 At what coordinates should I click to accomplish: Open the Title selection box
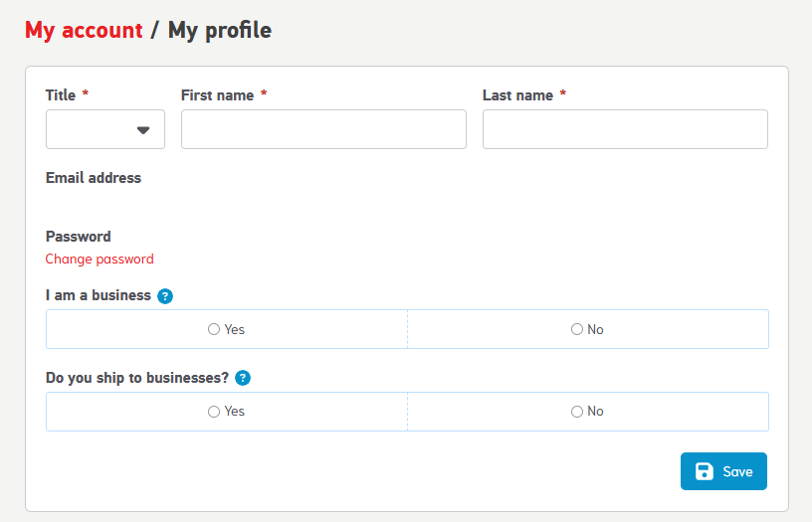[105, 129]
